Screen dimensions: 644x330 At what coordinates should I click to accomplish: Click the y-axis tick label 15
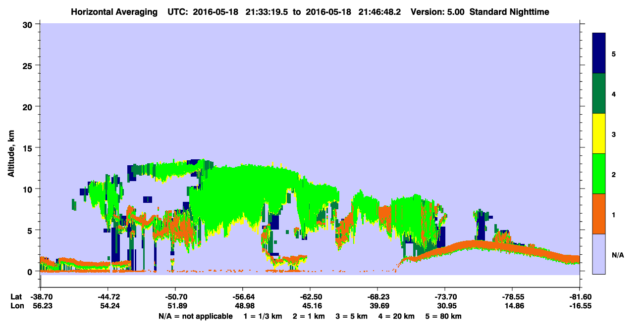pyautogui.click(x=28, y=147)
